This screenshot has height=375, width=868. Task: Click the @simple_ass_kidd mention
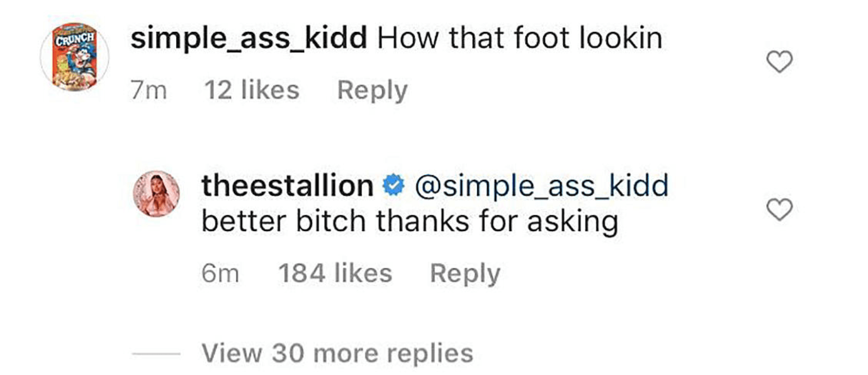coord(542,186)
